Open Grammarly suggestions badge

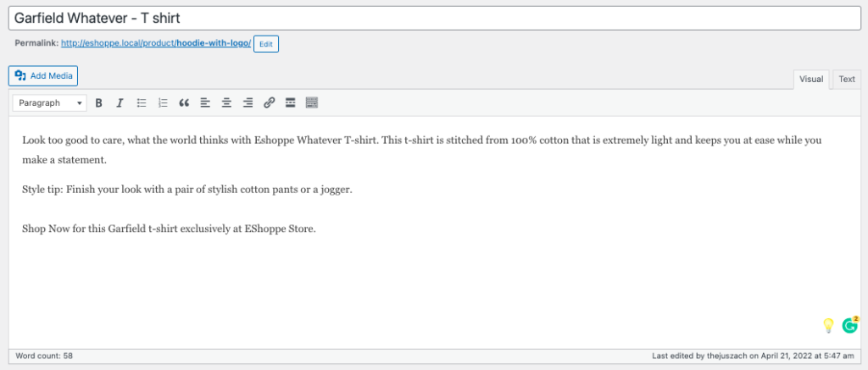849,325
